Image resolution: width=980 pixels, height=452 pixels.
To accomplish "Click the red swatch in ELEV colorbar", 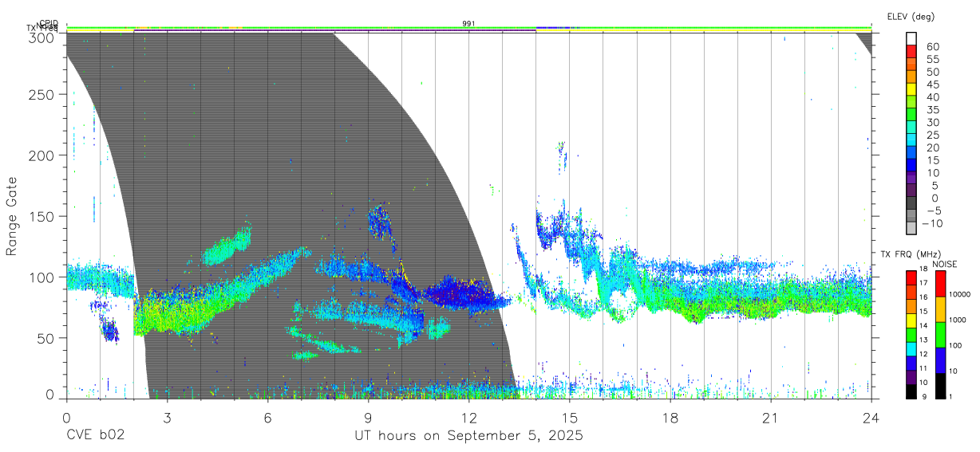I will tap(912, 50).
